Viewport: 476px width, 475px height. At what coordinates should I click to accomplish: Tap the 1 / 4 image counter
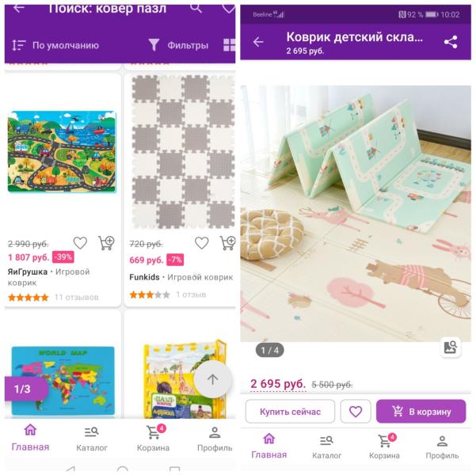point(270,351)
